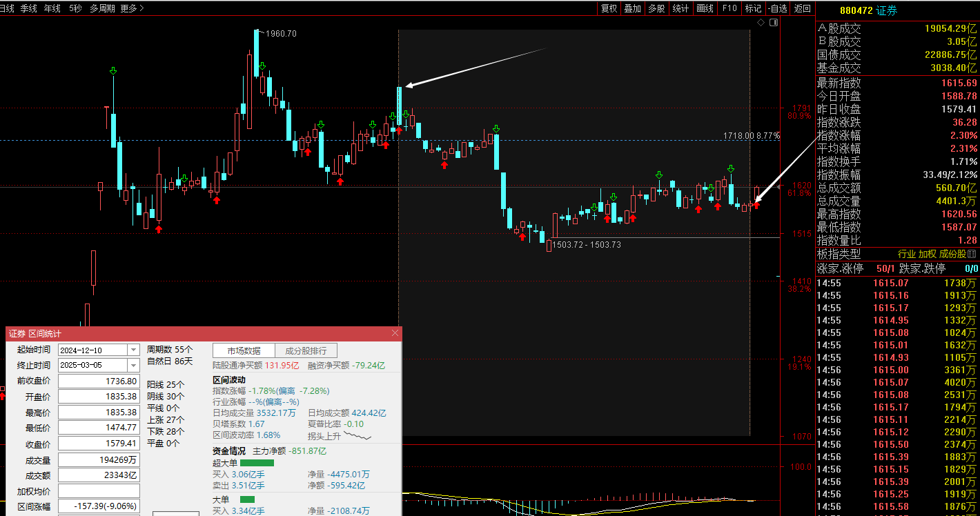
Task: Open the constituent stocks list icon
Action: [972, 254]
